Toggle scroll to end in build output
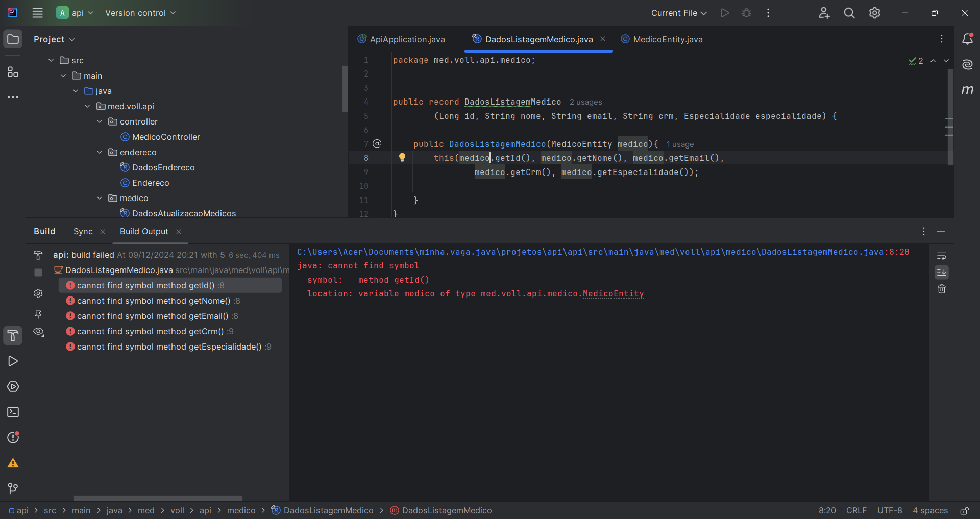980x519 pixels. pos(942,273)
